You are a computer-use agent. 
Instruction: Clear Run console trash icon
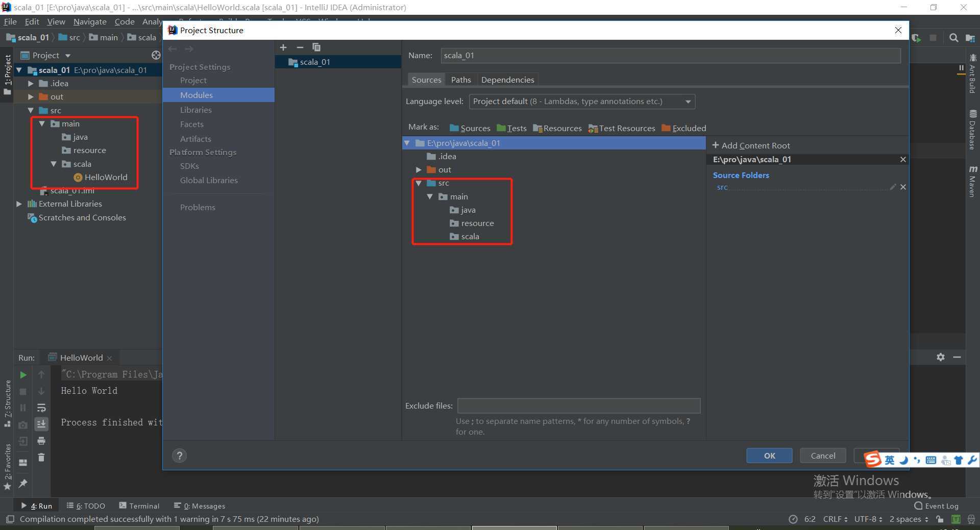point(41,458)
